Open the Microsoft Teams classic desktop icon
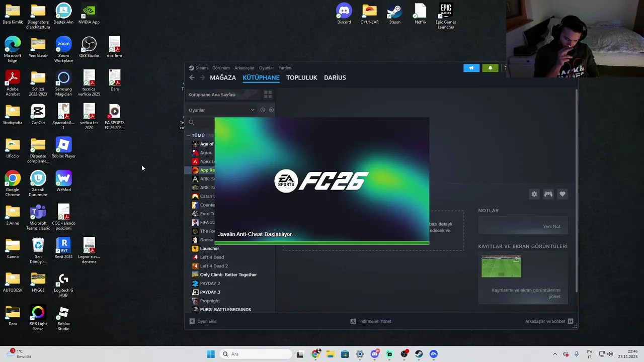Viewport: 644px width, 362px height. pos(38,217)
